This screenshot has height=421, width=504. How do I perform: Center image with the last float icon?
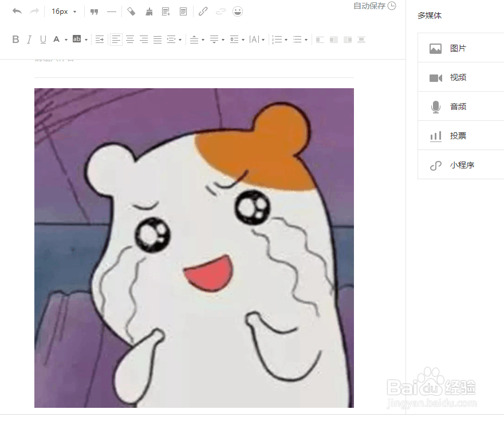point(361,40)
